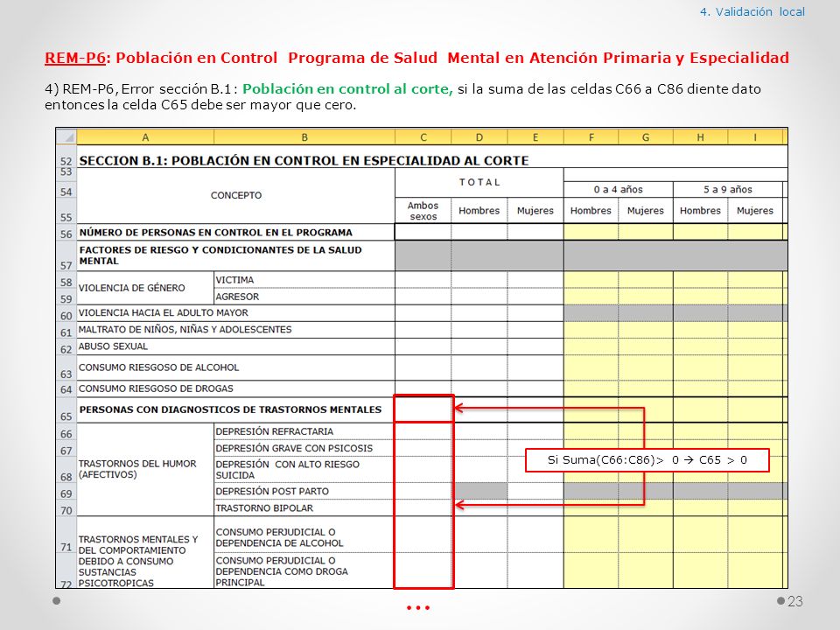Click '4. Validación local' header text
This screenshot has width=840, height=630.
click(752, 11)
